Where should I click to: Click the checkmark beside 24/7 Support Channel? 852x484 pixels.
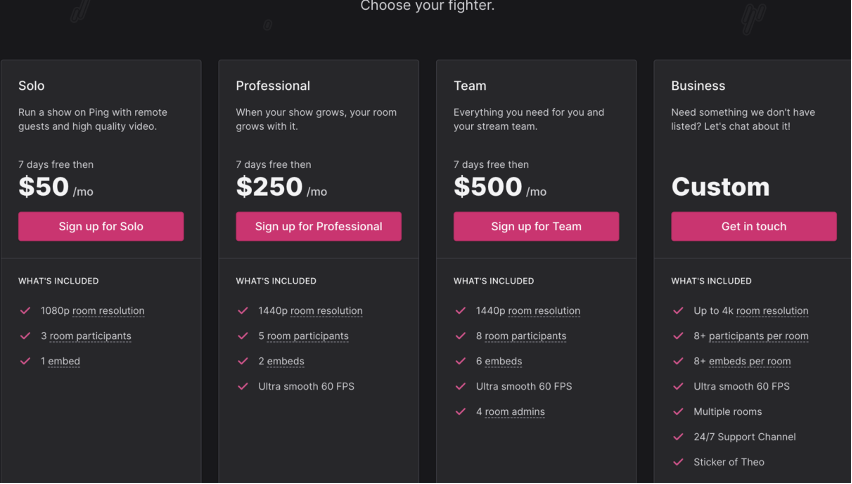point(678,437)
